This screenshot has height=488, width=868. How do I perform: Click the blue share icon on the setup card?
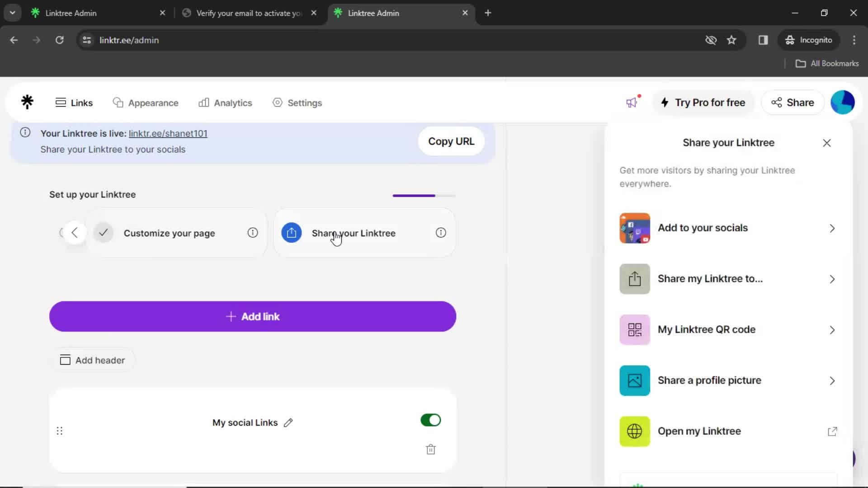pos(292,233)
